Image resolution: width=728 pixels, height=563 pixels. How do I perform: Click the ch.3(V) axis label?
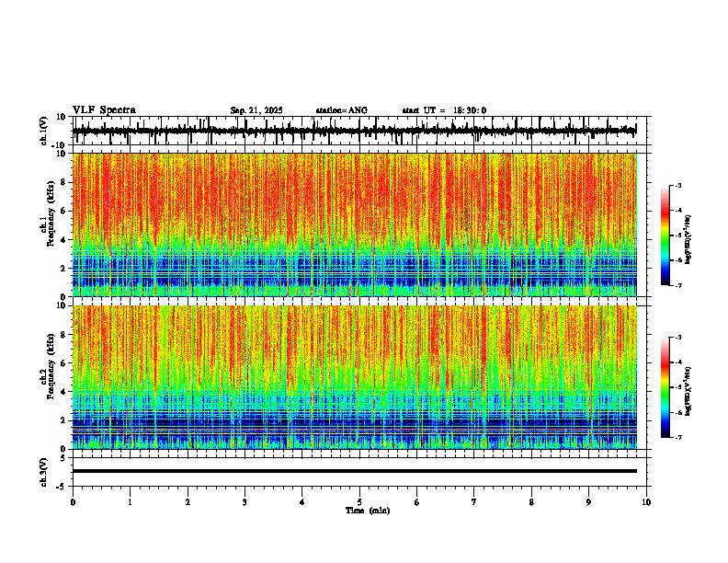click(44, 472)
